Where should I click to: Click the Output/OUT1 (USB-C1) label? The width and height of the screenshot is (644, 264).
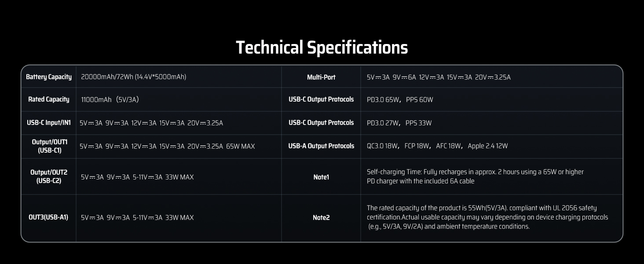point(48,146)
